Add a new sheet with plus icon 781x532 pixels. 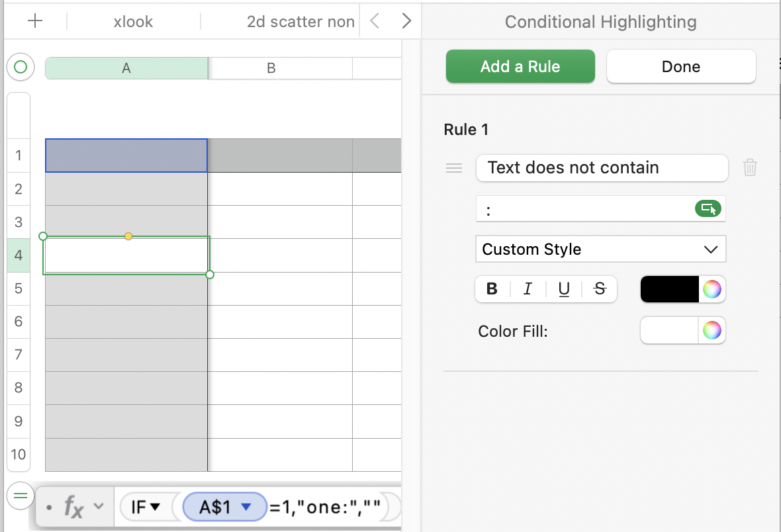pos(35,21)
